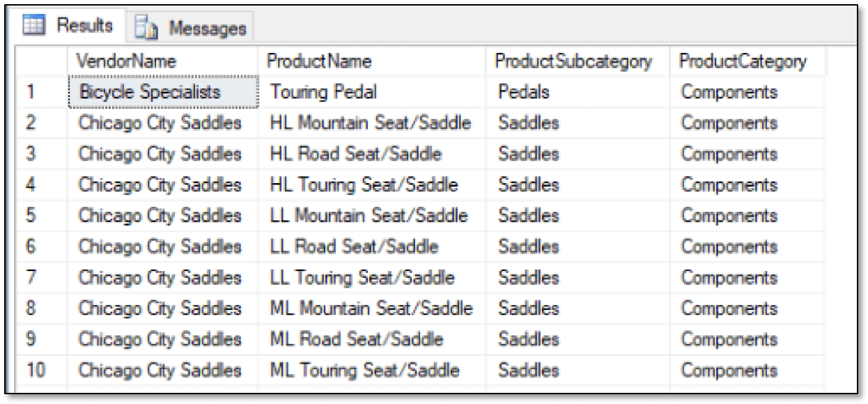868x404 pixels.
Task: Click the ML Mountain Seat/Saddle cell
Action: coord(373,309)
